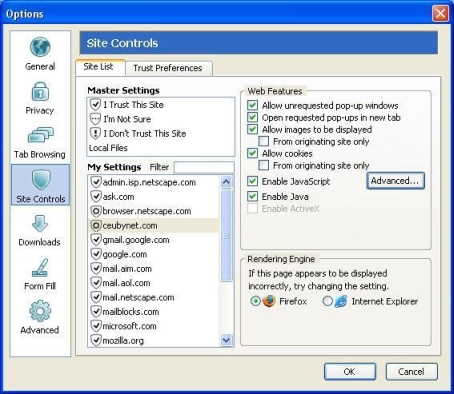Toggle Open requested pop-ups in new tab
The image size is (454, 394).
pos(253,118)
